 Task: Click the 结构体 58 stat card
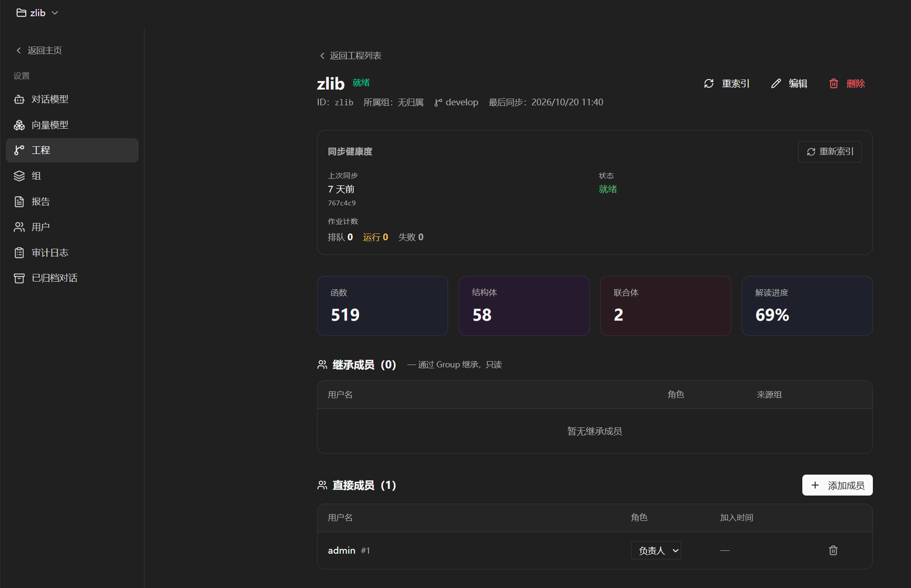pos(524,306)
